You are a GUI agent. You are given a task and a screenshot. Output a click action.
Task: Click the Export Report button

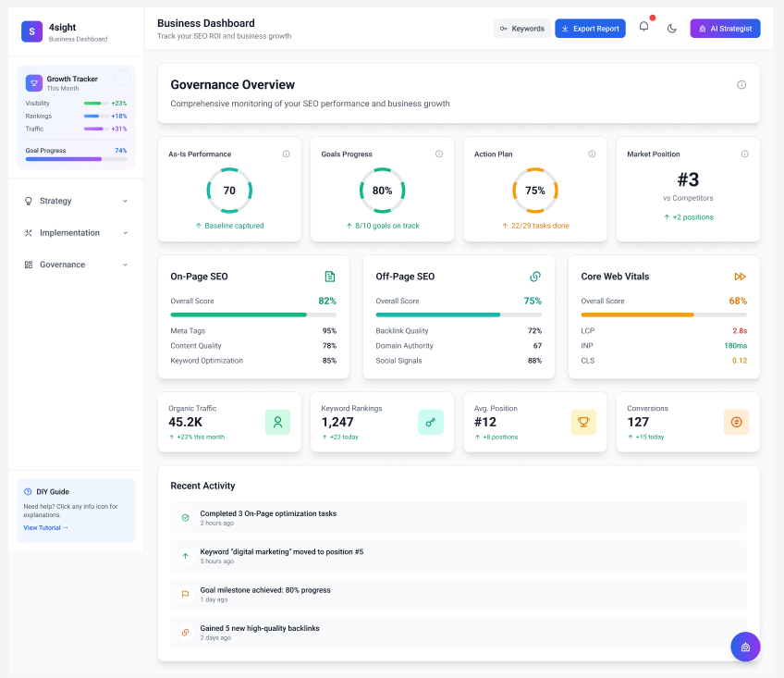pyautogui.click(x=590, y=29)
